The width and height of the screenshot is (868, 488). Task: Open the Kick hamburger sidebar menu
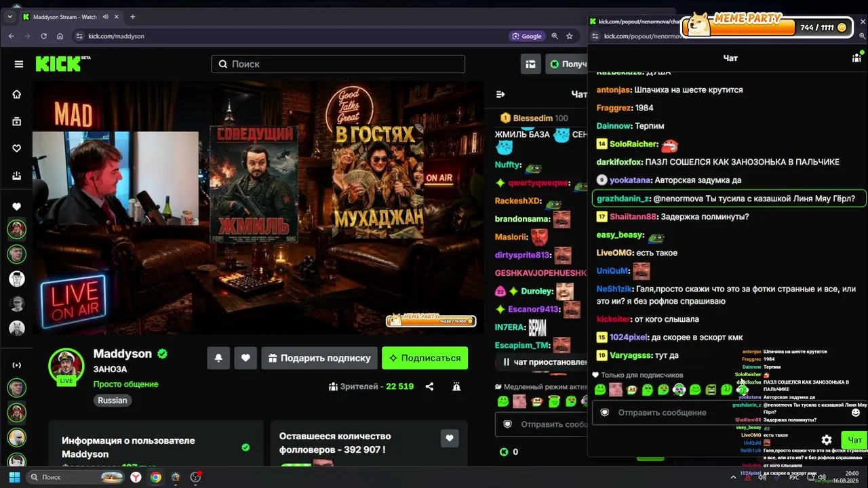point(19,64)
